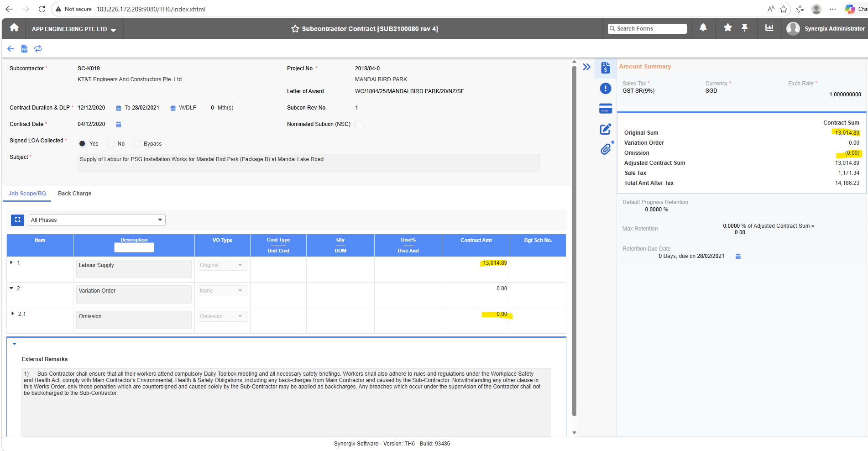Click the Original Sum value 13,014.89
Image resolution: width=868 pixels, height=451 pixels.
click(847, 133)
